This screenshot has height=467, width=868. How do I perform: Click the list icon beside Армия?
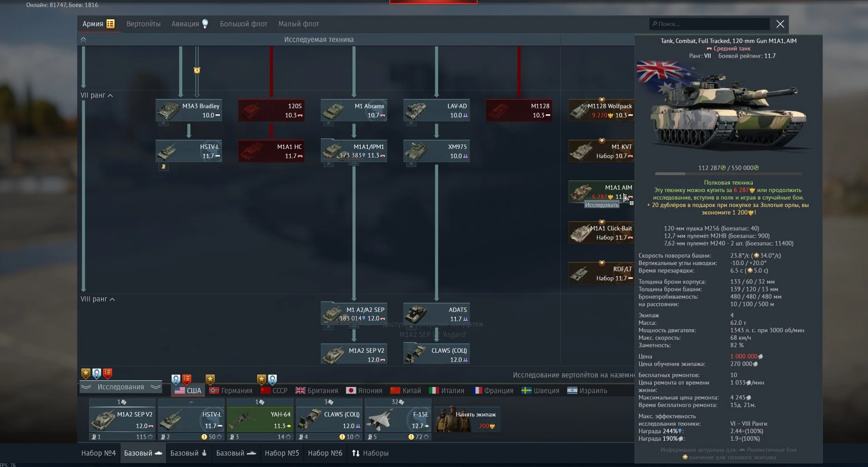[x=111, y=24]
